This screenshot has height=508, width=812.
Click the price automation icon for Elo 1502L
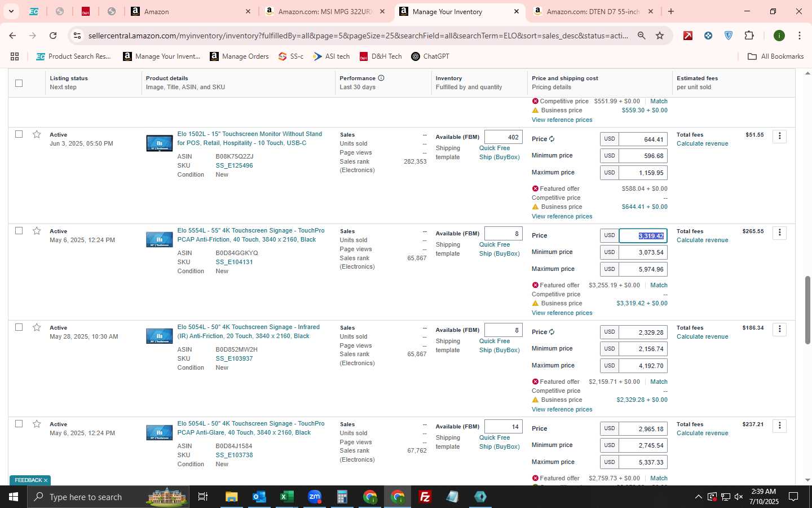(x=552, y=139)
